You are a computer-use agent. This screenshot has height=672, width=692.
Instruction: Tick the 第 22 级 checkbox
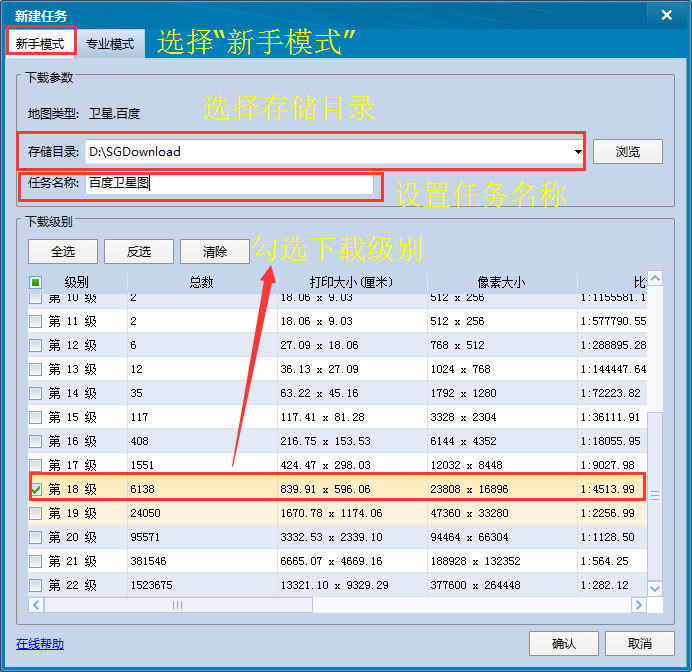point(37,586)
